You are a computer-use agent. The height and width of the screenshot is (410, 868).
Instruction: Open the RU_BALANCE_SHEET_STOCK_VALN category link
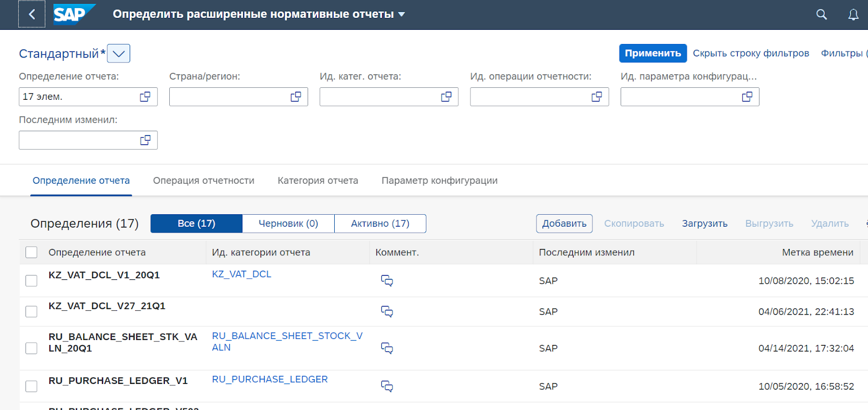(x=287, y=342)
